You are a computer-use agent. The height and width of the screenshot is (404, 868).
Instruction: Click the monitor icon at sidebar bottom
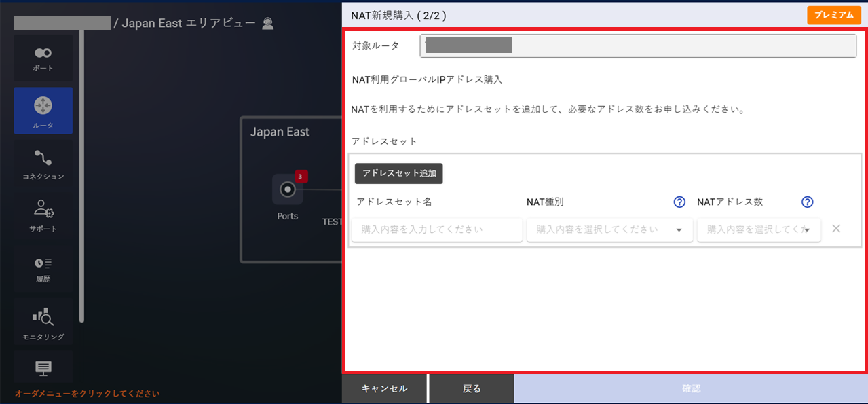click(43, 368)
